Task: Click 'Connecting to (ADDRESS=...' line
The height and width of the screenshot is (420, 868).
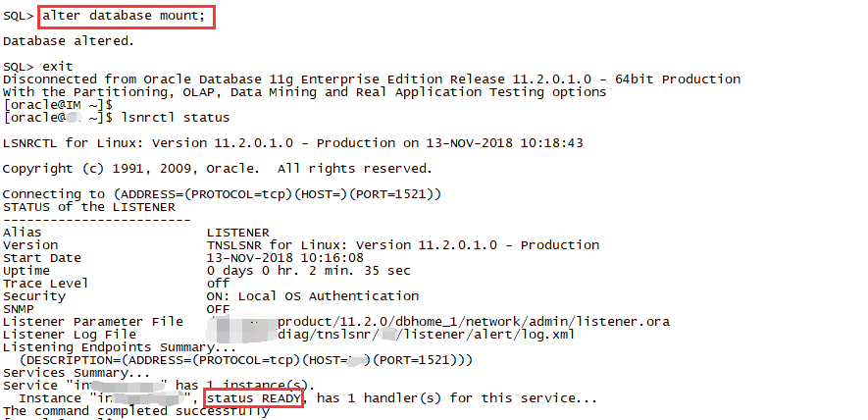Action: point(222,194)
